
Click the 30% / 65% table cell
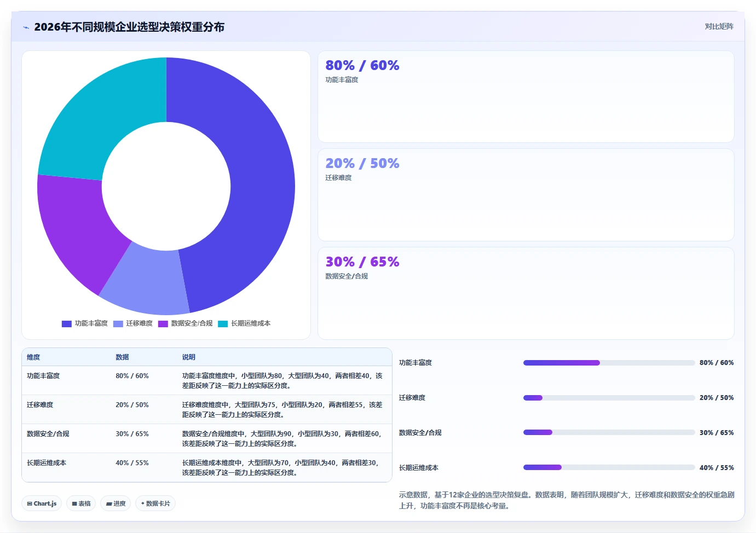point(132,434)
